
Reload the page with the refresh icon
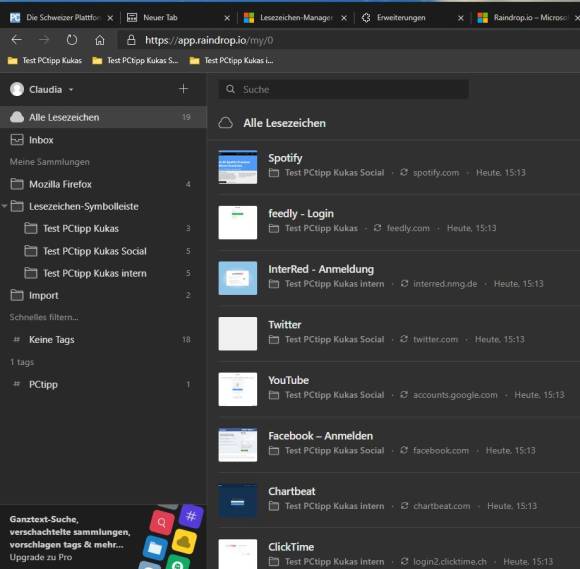click(72, 40)
